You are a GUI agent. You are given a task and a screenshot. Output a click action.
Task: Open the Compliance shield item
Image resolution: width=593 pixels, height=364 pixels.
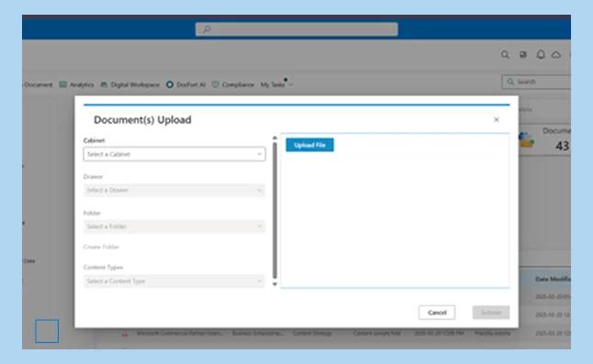tap(233, 84)
